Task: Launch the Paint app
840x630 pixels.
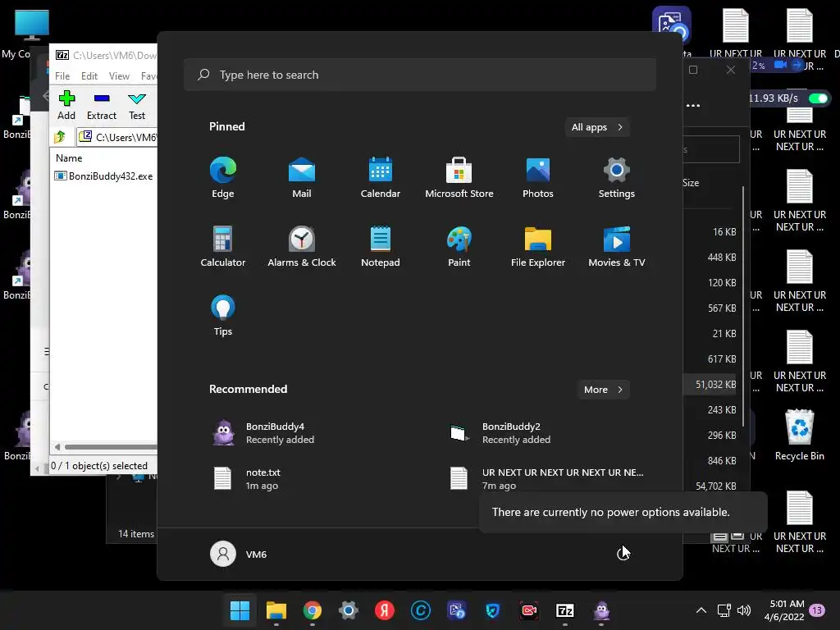Action: (459, 246)
